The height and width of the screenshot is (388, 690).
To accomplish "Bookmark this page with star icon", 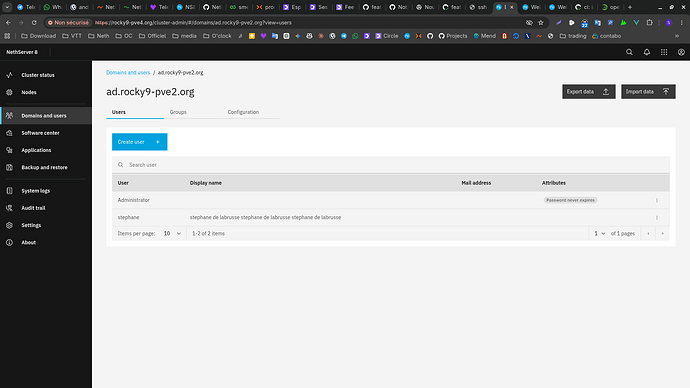I will pyautogui.click(x=541, y=22).
